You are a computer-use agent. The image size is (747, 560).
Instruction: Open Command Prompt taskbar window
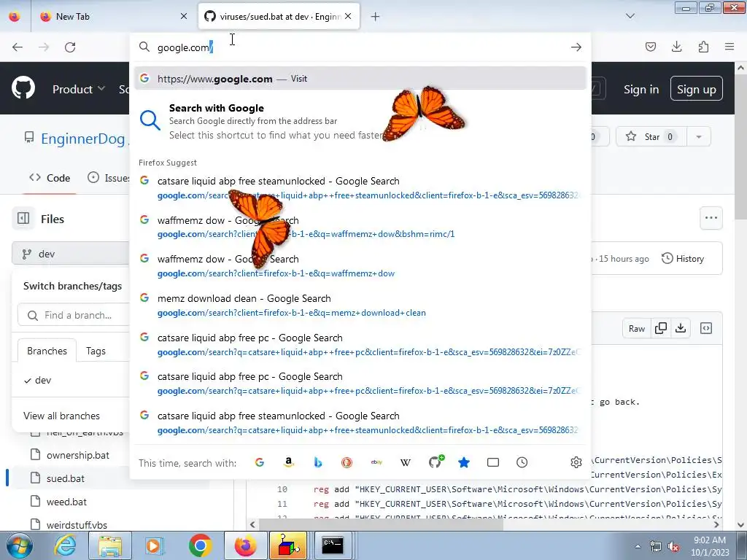click(333, 545)
